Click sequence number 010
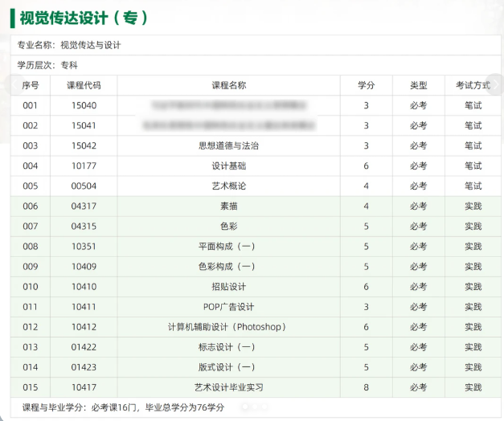 tap(31, 287)
